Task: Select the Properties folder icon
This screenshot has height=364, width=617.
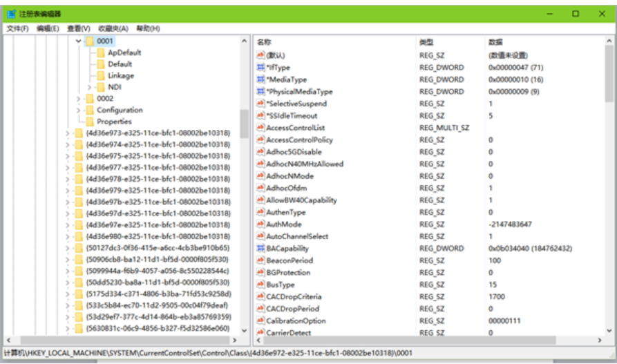Action: click(89, 122)
